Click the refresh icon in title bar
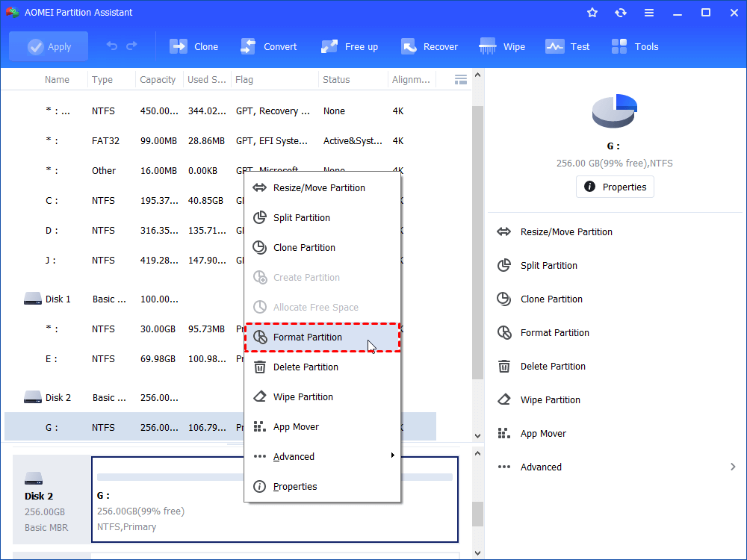The image size is (747, 560). (621, 13)
